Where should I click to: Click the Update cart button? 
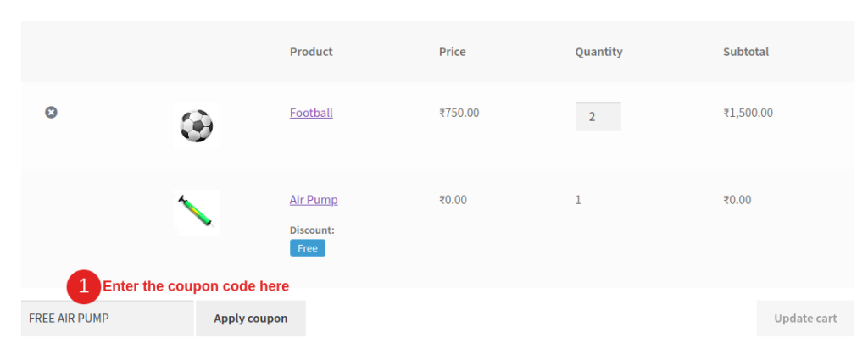coord(804,319)
